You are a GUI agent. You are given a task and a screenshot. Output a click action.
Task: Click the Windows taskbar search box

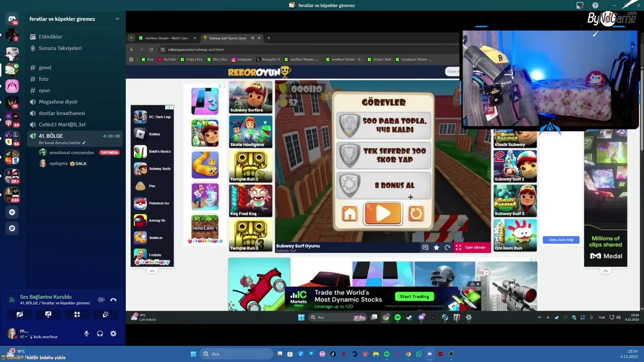(236, 354)
